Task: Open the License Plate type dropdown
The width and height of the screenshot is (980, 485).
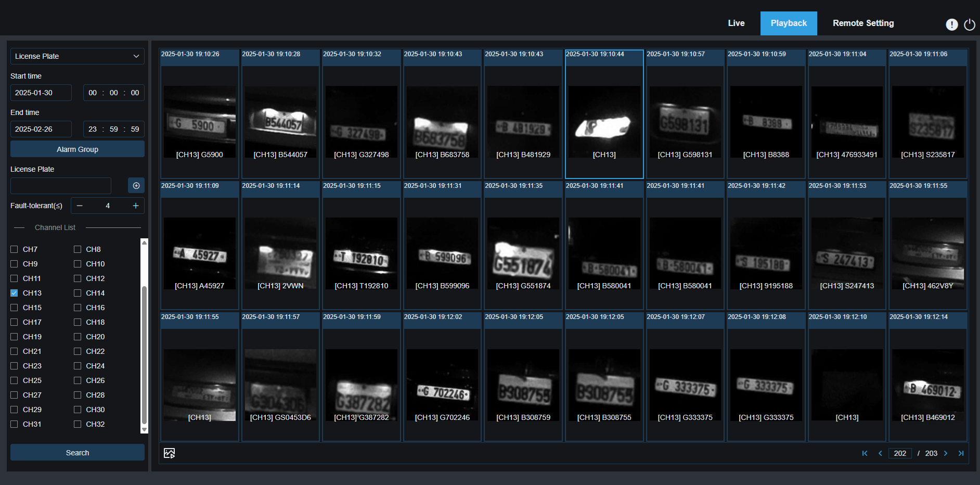Action: [x=78, y=56]
